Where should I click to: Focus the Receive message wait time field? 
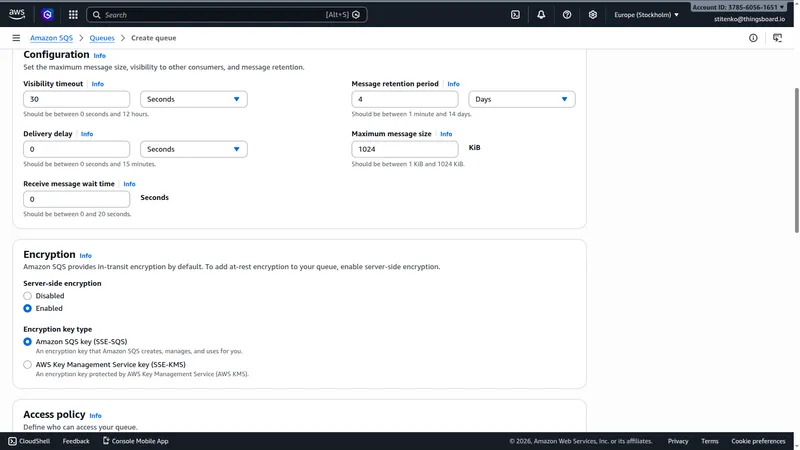[77, 199]
